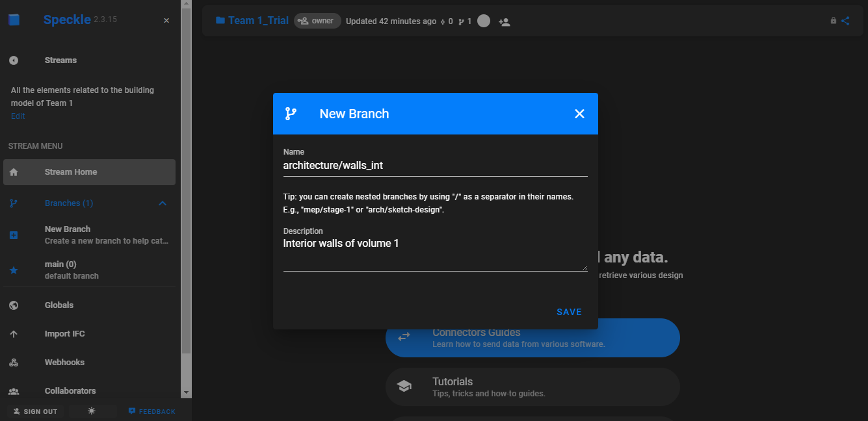Open the Collaborators panel
This screenshot has height=421, width=868.
70,390
